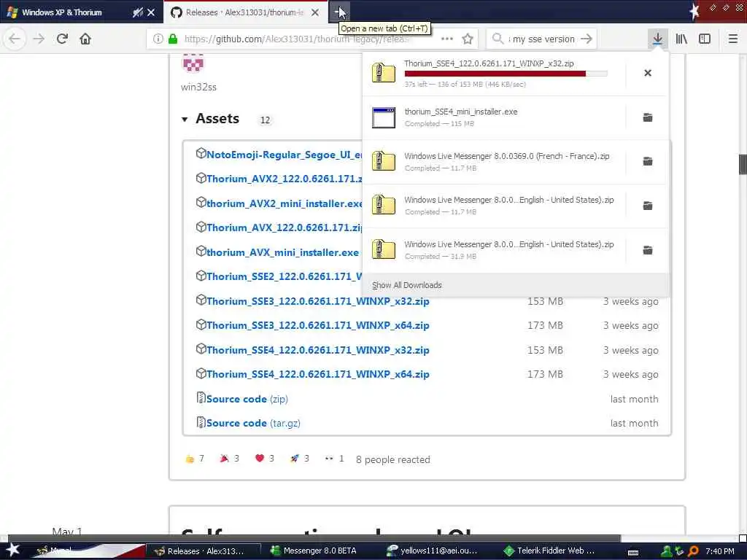Open win32ss profile name link
This screenshot has width=747, height=560.
pyautogui.click(x=198, y=87)
